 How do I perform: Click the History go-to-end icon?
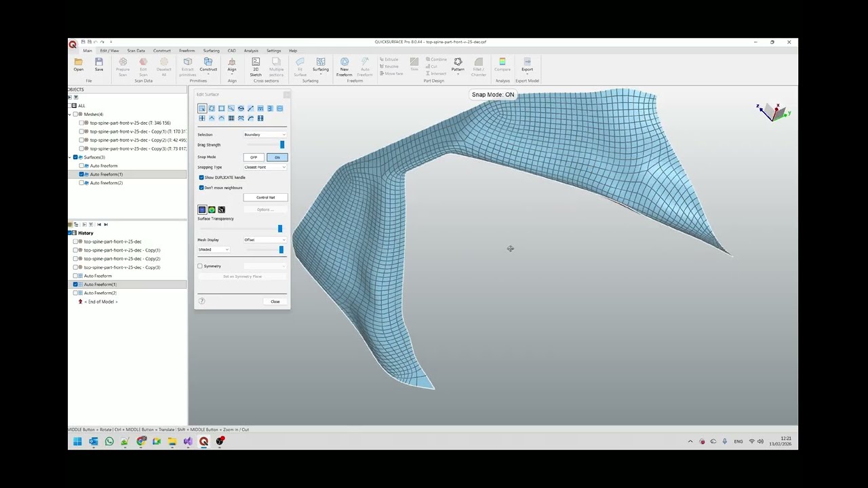point(106,224)
